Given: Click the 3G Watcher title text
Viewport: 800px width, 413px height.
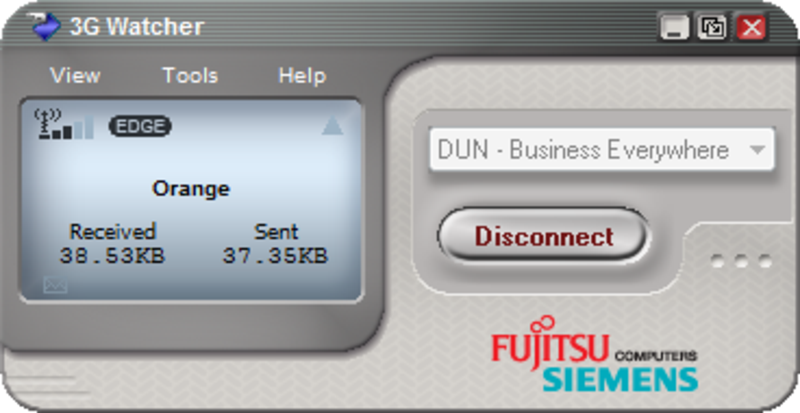Looking at the screenshot, I should [137, 27].
